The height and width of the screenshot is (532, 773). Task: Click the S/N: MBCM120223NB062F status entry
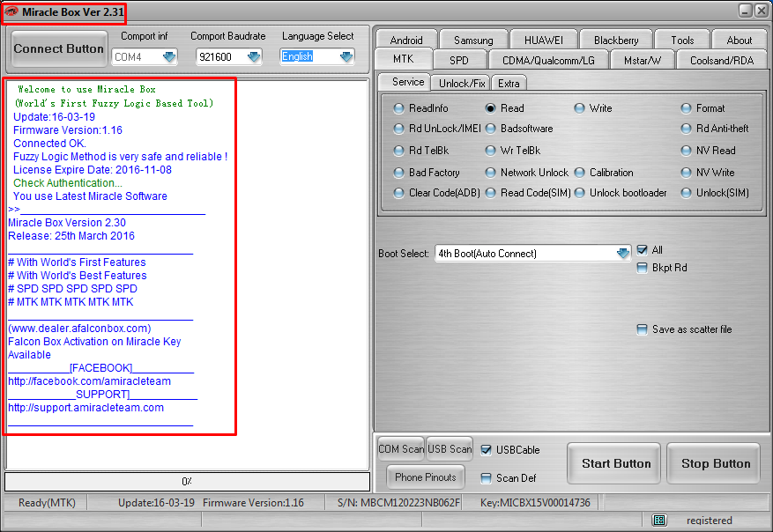coord(398,503)
